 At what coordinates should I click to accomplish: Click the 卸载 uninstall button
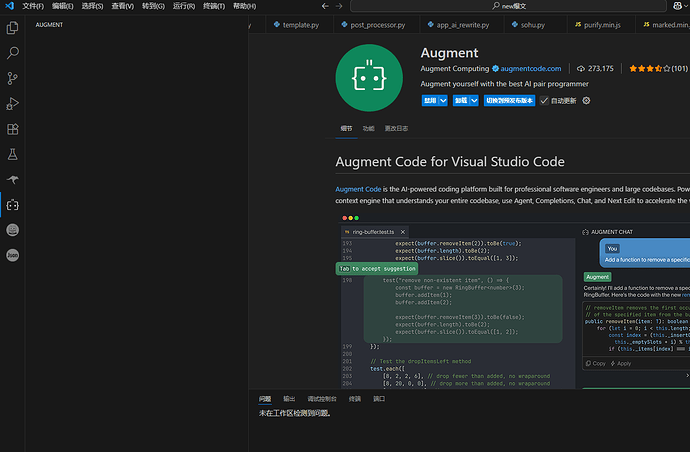[461, 101]
